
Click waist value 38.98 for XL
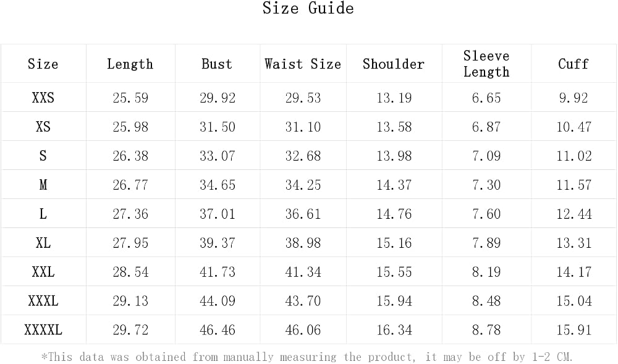click(x=303, y=243)
